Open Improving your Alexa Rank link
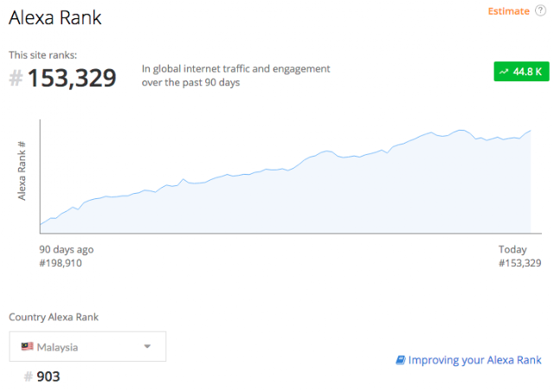The height and width of the screenshot is (392, 554). click(x=474, y=360)
